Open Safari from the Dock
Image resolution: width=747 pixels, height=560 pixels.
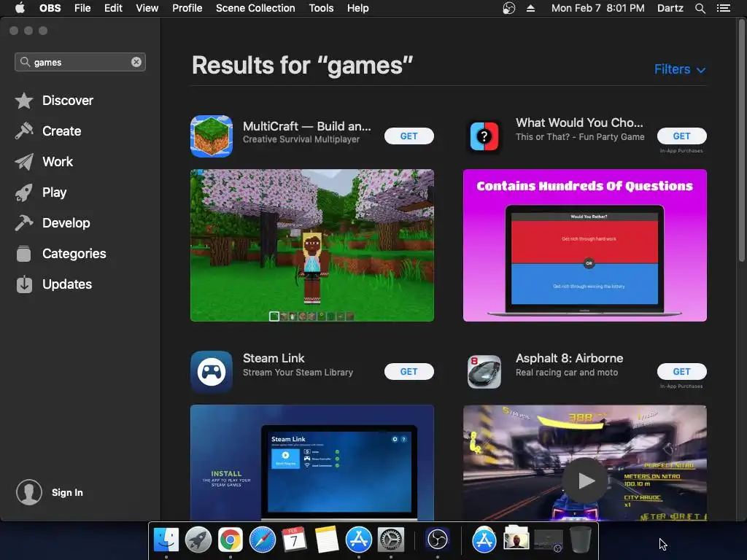263,540
